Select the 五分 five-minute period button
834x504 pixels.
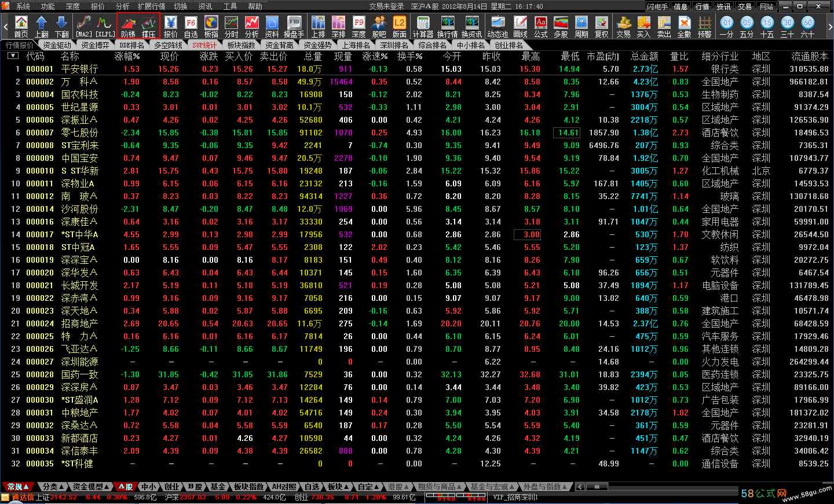(747, 27)
